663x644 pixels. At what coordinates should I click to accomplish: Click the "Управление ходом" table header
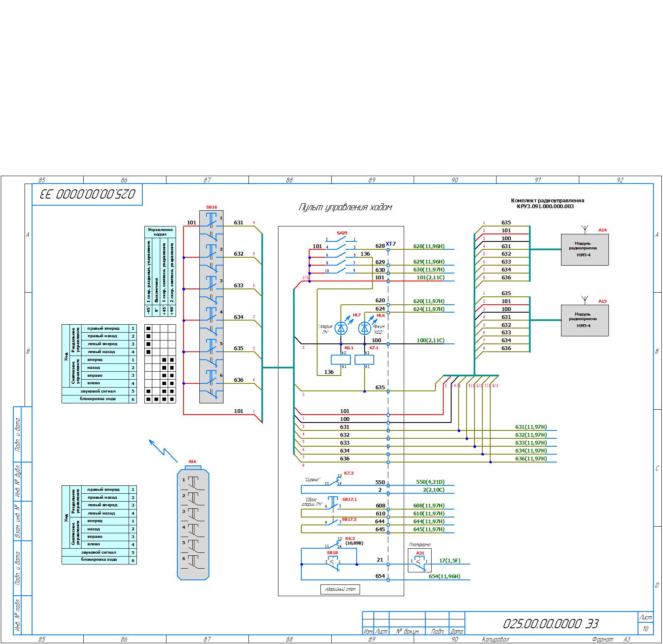click(x=160, y=232)
